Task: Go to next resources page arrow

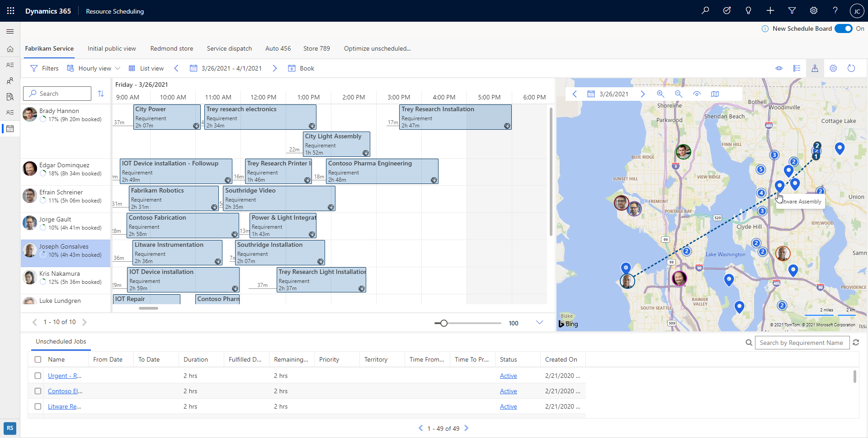Action: pos(84,322)
